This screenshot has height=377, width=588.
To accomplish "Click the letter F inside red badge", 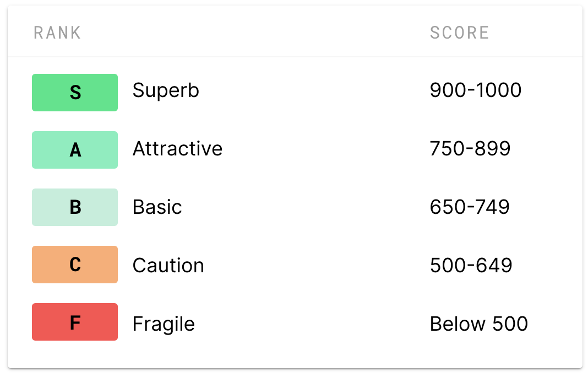I will (x=75, y=322).
